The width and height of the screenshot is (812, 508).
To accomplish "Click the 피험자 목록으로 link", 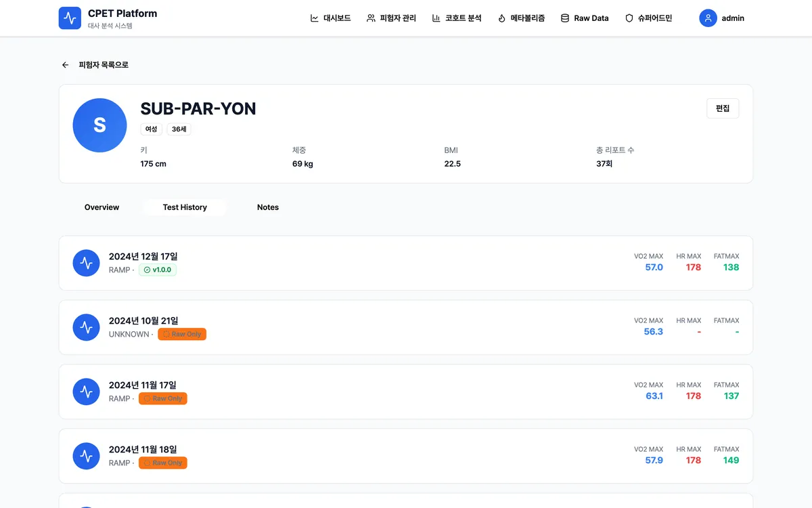I will pos(104,65).
